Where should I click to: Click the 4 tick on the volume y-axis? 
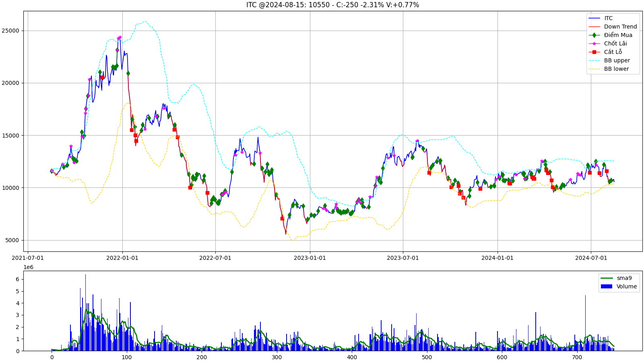coord(17,303)
